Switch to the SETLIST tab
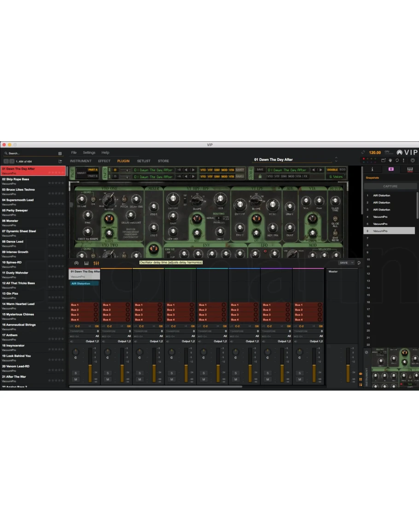The height and width of the screenshot is (532, 419). (x=143, y=161)
